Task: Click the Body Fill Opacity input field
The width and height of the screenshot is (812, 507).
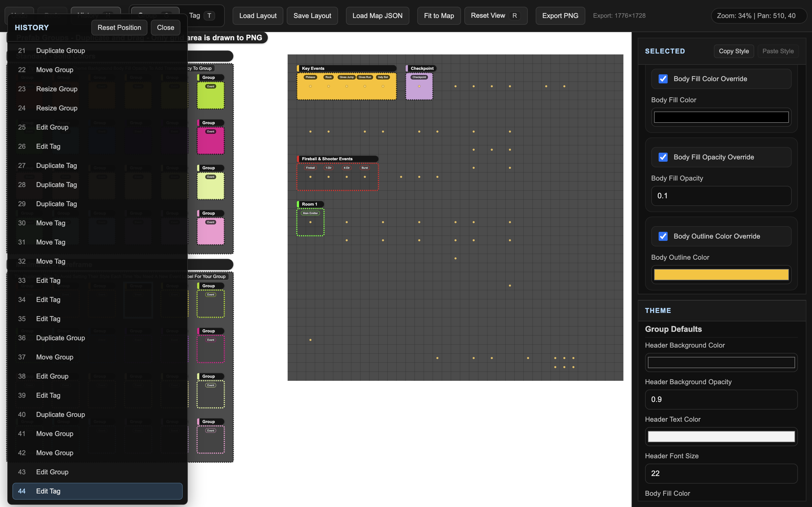Action: (721, 196)
